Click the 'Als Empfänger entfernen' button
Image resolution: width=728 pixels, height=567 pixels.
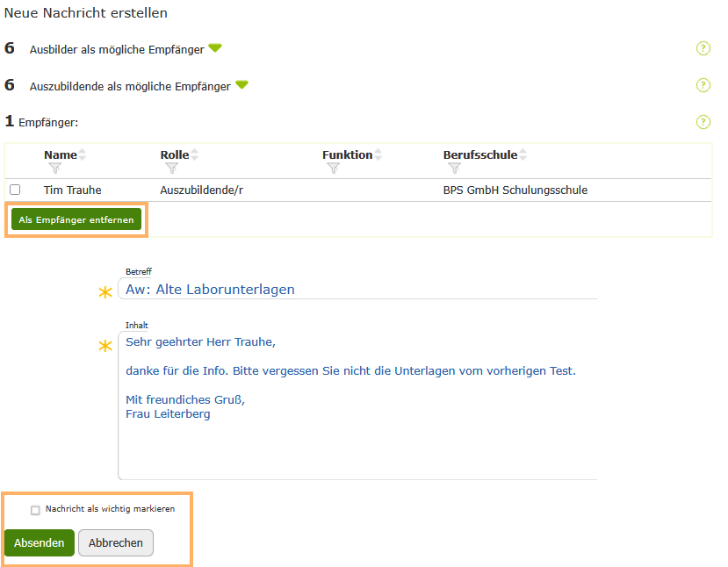pyautogui.click(x=76, y=219)
